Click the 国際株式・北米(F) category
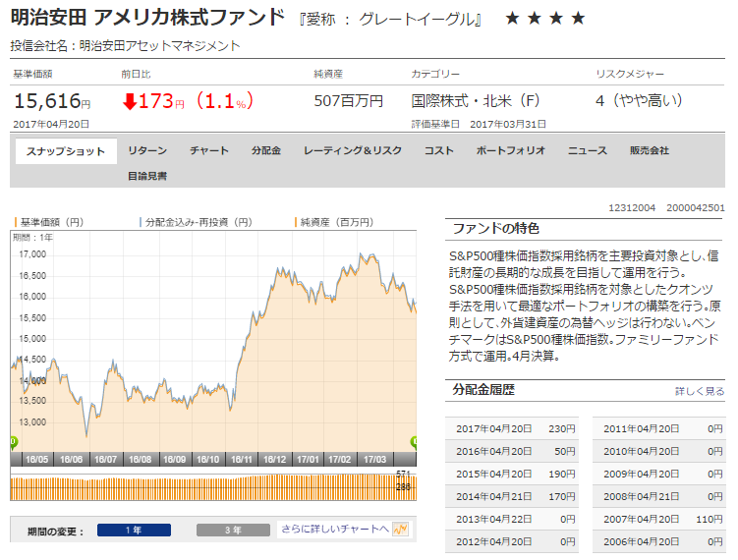 [476, 101]
